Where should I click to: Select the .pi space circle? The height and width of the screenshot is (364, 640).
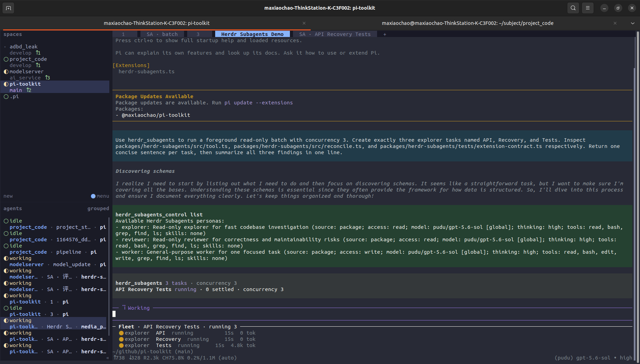6,96
